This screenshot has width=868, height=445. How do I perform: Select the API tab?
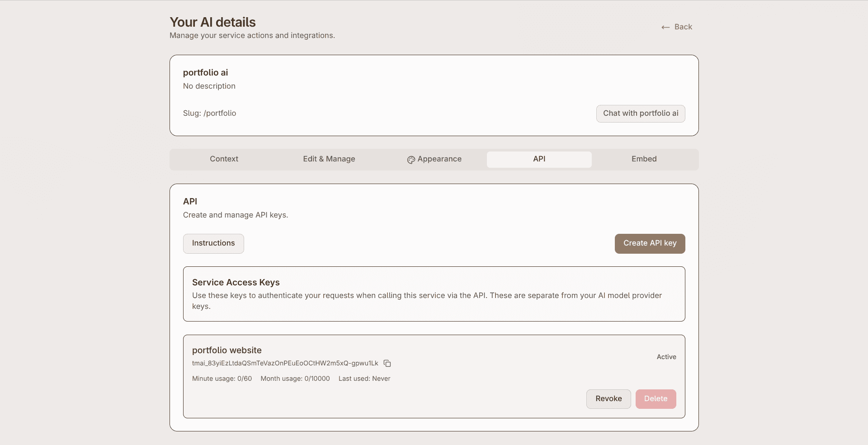pos(539,159)
